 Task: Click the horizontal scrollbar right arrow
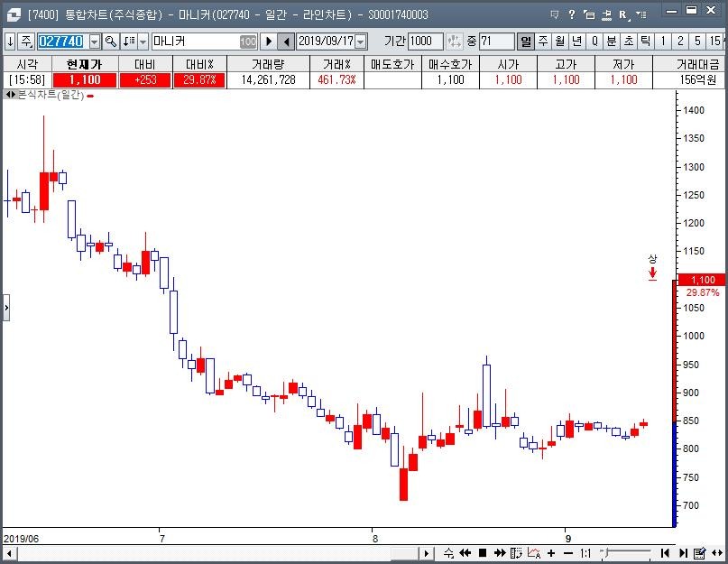pyautogui.click(x=426, y=553)
